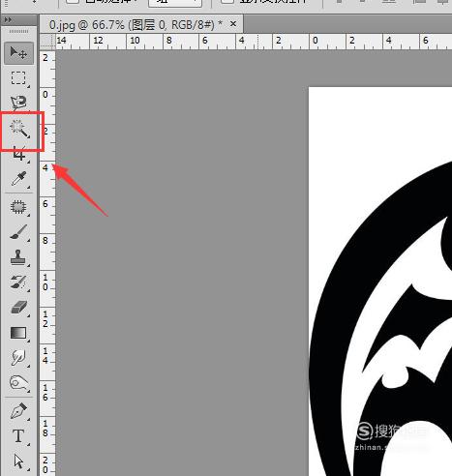Collapse toolbar with double-arrow icon

coord(8,20)
